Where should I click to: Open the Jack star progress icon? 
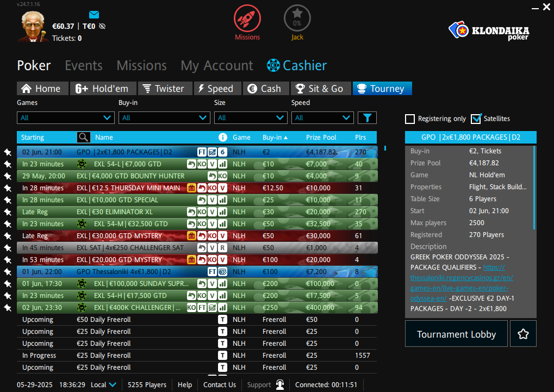click(297, 18)
